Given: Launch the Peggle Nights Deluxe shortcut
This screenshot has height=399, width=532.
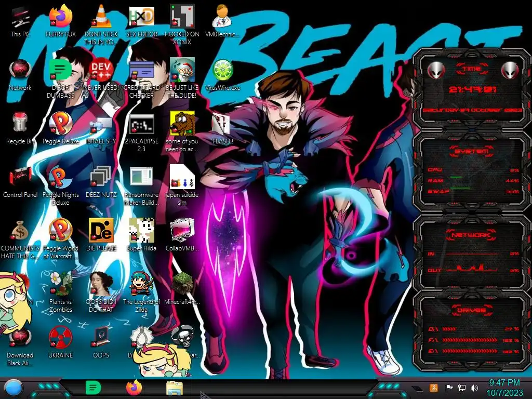Looking at the screenshot, I should tap(60, 186).
